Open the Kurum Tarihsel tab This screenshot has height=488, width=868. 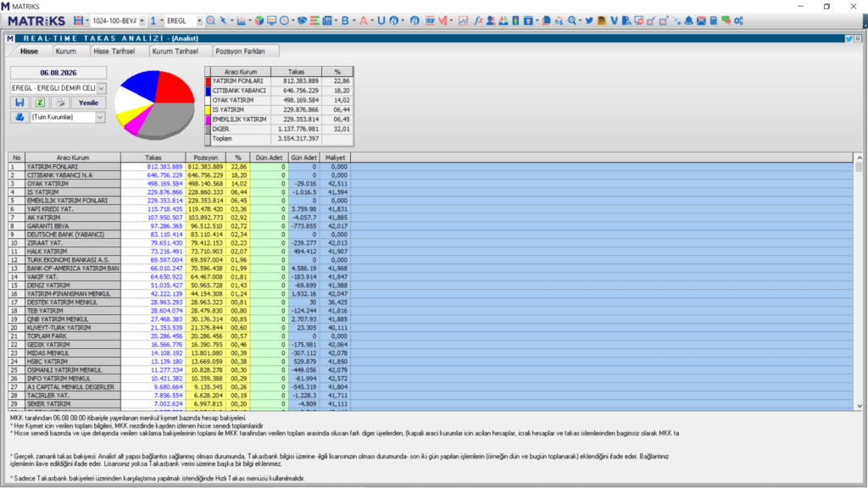[175, 51]
